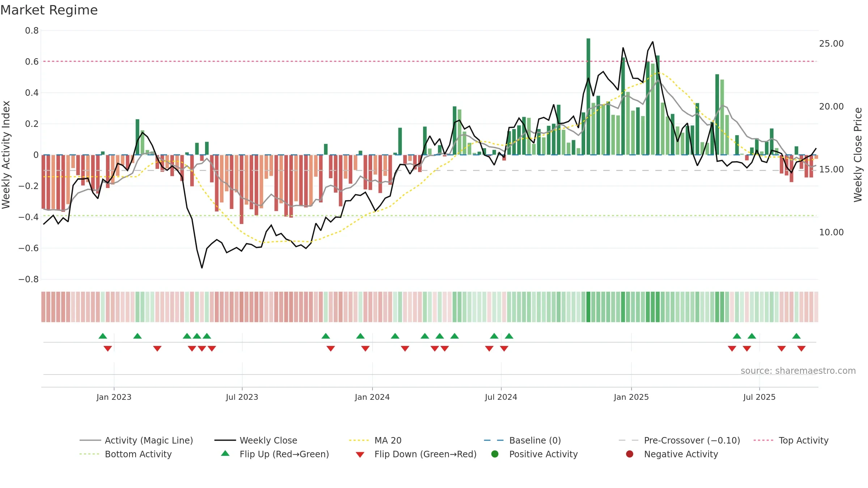Click the 0.2 left axis tick label
The height and width of the screenshot is (488, 868).
click(32, 124)
